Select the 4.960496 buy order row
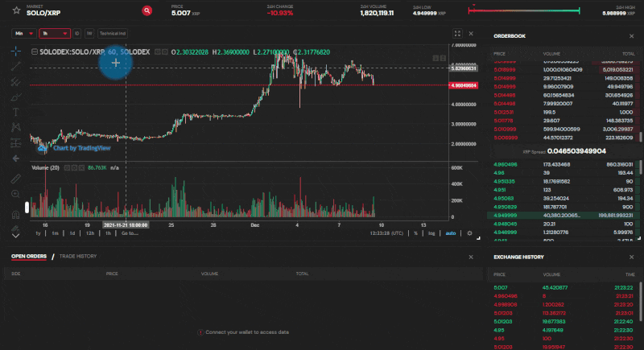The image size is (644, 350). [562, 164]
